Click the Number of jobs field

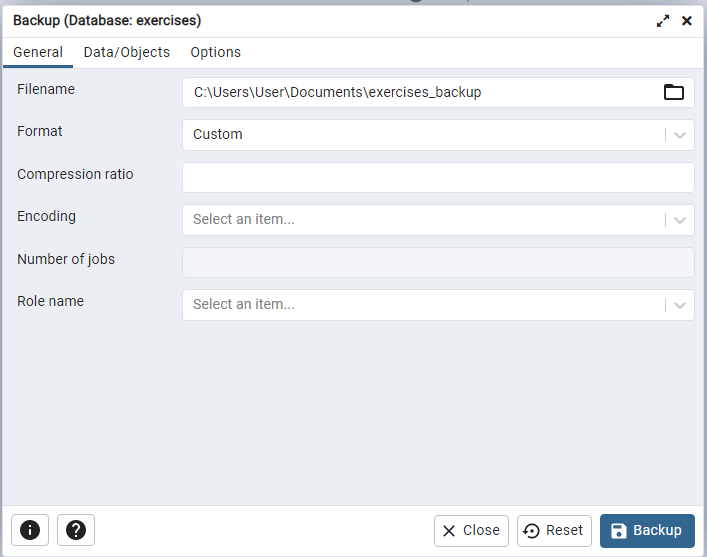click(438, 262)
